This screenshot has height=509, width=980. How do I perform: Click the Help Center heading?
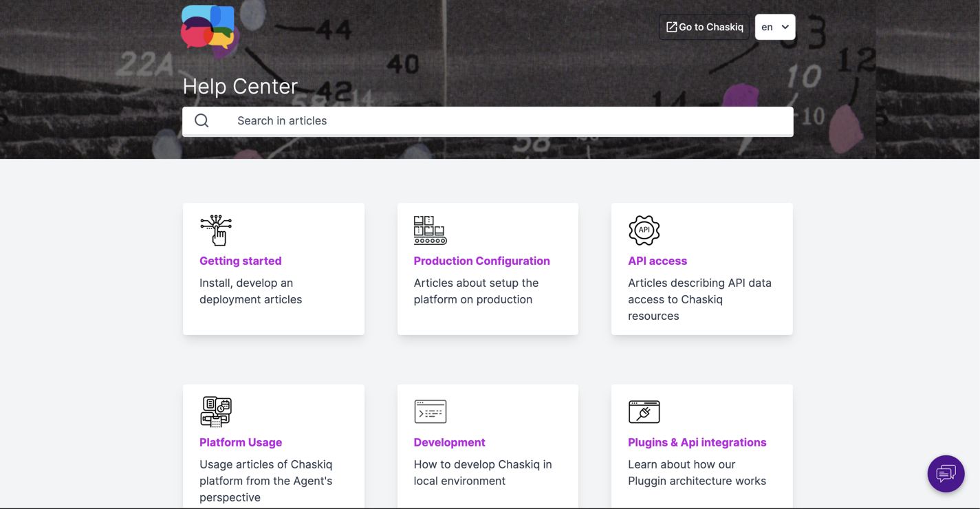point(240,86)
